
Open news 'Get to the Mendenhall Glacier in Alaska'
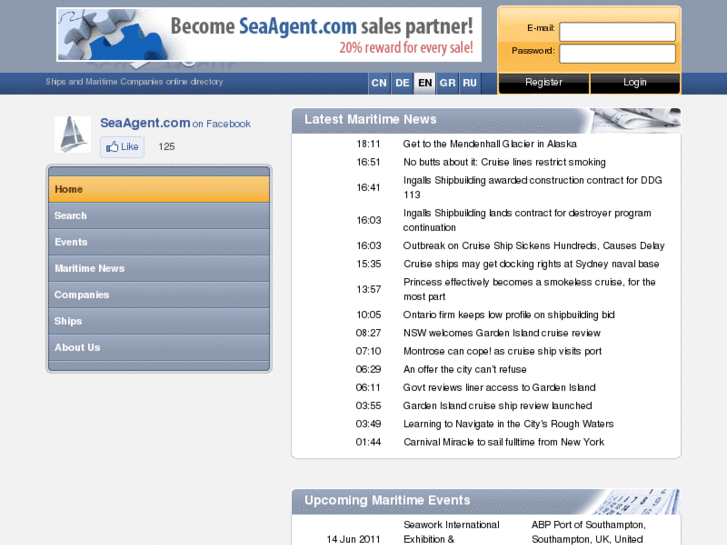click(490, 144)
